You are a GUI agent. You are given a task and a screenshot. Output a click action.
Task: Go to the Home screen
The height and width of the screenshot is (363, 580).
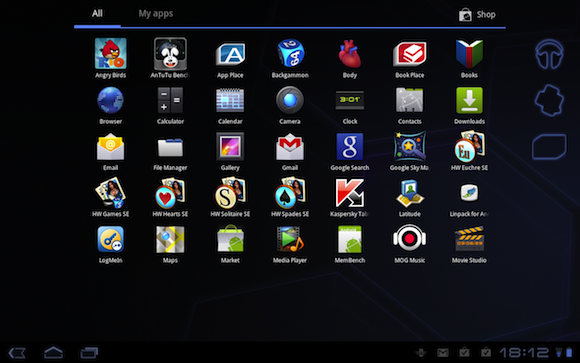53,353
